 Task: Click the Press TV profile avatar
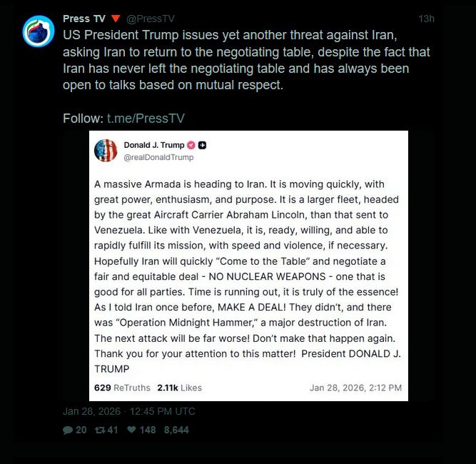[x=39, y=31]
